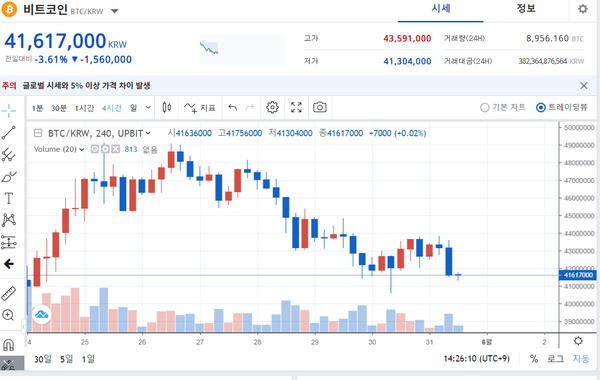Open the BTC/KRW market selector dropdown
The width and height of the screenshot is (600, 380).
114,11
